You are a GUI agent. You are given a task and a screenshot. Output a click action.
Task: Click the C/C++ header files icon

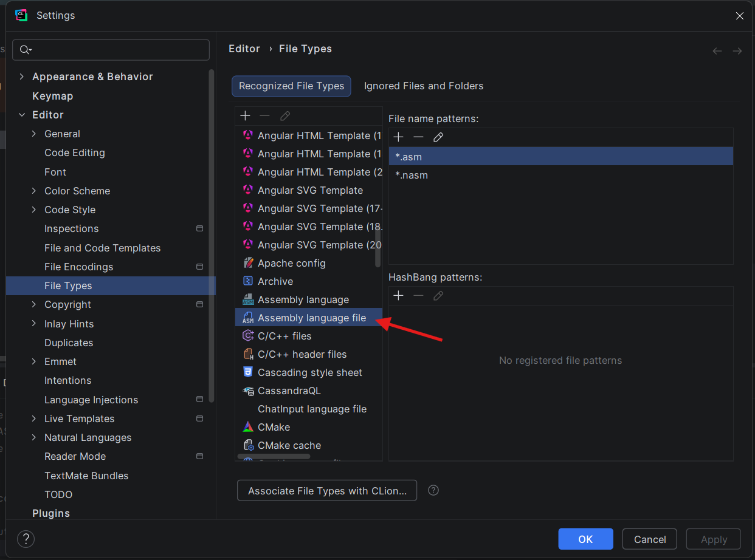click(x=248, y=354)
